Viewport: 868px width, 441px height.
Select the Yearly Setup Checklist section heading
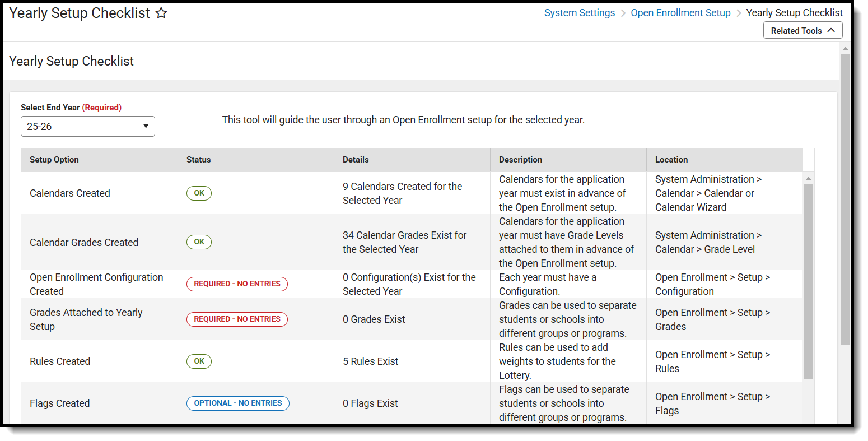coord(72,61)
